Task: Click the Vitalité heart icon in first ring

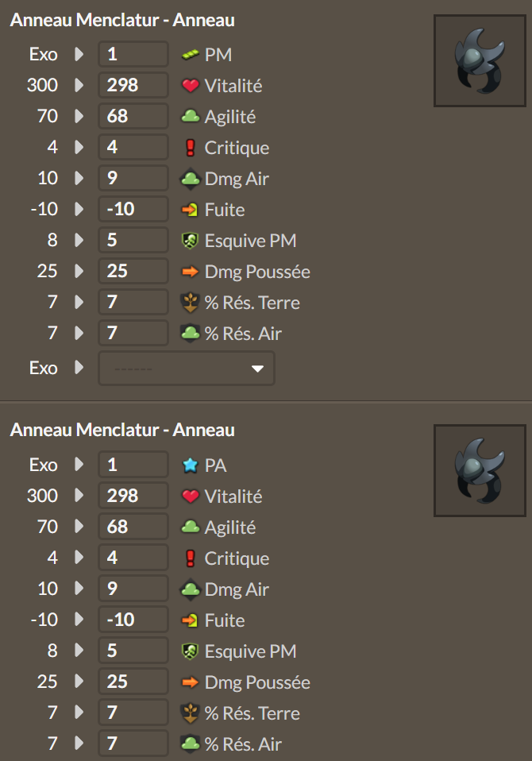Action: 190,86
